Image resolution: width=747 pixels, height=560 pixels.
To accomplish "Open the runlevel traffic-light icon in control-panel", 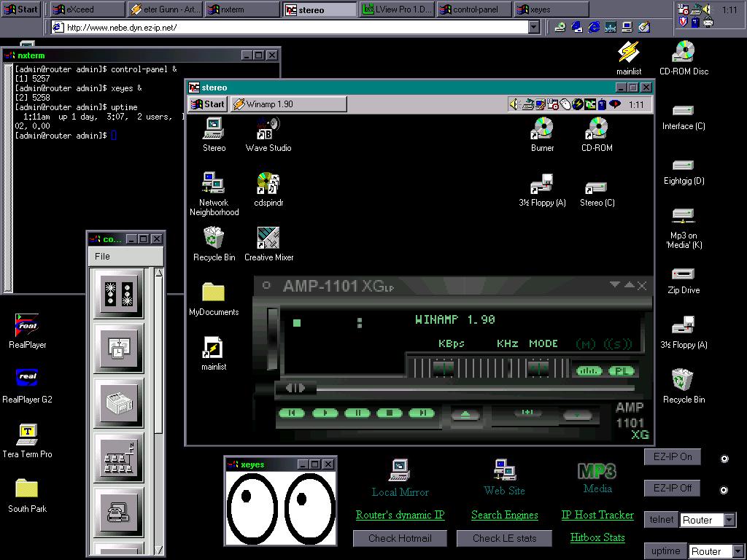I will point(119,293).
